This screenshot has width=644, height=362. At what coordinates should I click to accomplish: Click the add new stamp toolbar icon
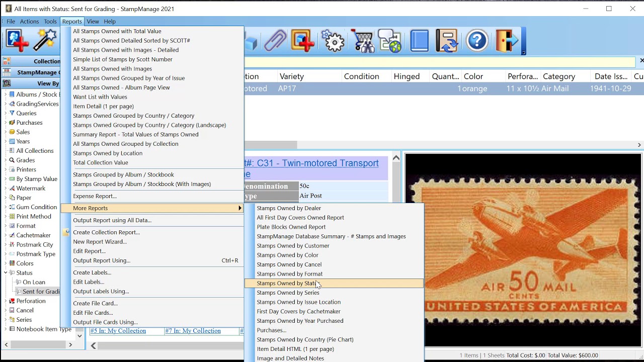(18, 41)
